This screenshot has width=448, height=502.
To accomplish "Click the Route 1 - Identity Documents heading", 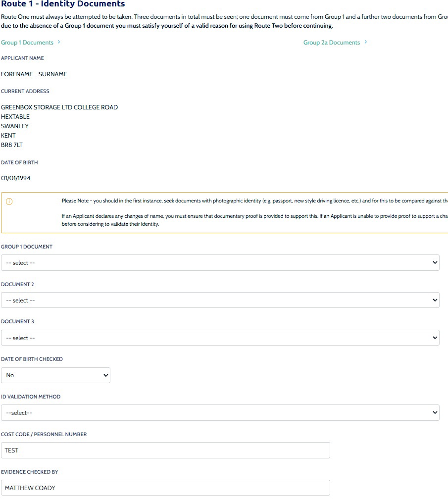I will coord(63,4).
